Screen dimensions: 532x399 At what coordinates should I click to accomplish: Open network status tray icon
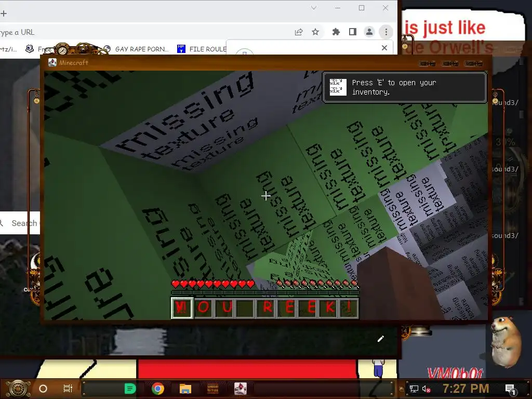tap(414, 389)
